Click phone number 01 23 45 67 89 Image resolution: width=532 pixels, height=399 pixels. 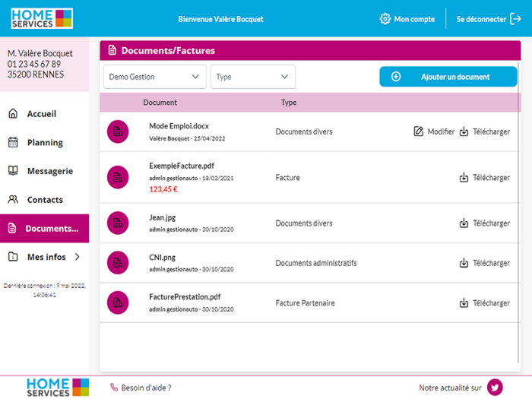coord(34,64)
